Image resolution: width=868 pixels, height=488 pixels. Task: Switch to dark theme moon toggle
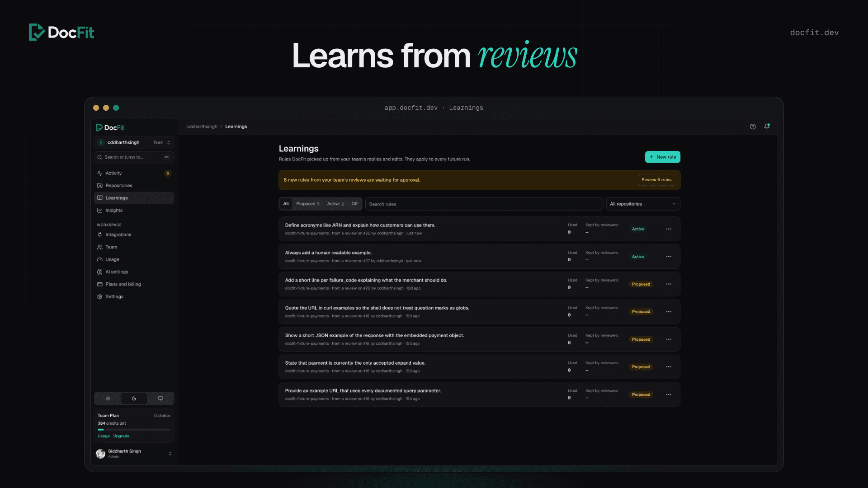pyautogui.click(x=134, y=399)
